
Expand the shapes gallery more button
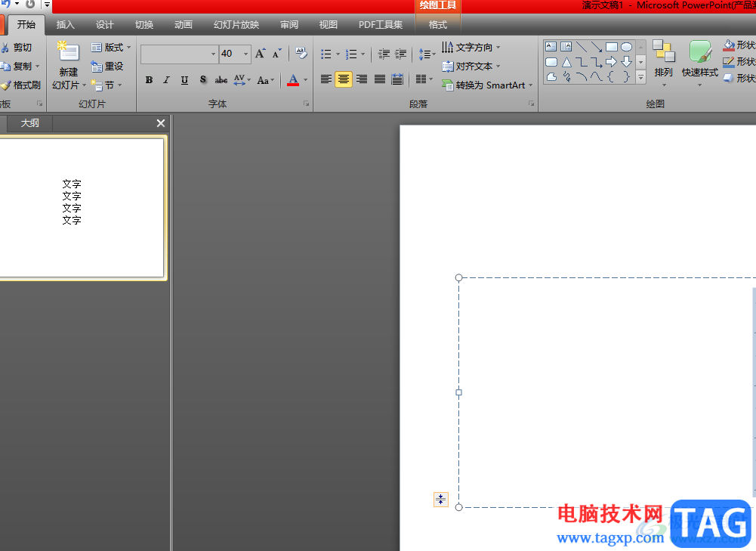[640, 76]
